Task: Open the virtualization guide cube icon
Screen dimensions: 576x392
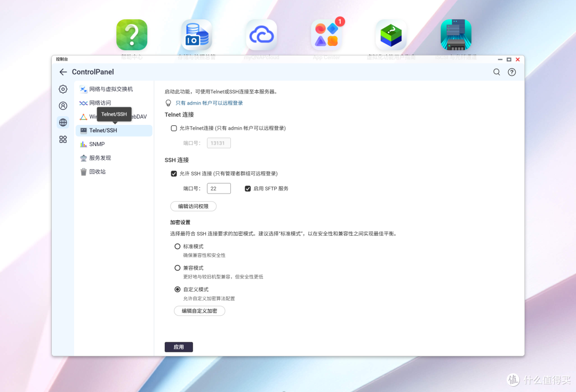Action: click(x=391, y=35)
